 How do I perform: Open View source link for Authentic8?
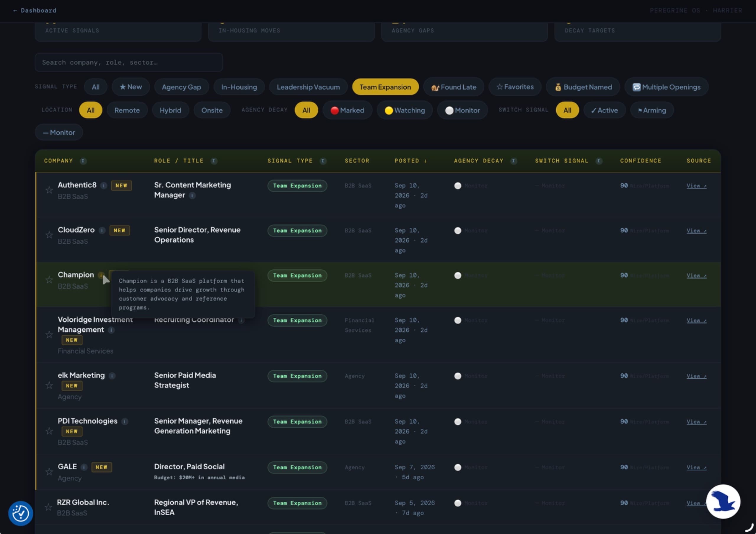pyautogui.click(x=696, y=186)
